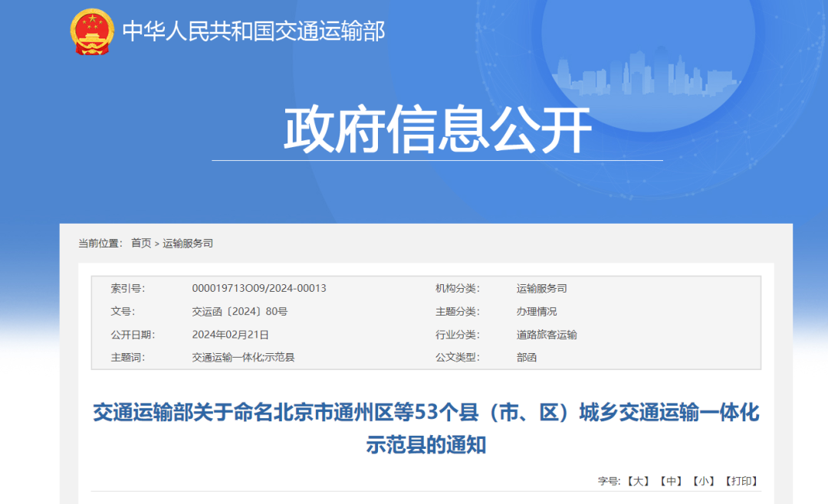Set font size to 中

[x=671, y=481]
